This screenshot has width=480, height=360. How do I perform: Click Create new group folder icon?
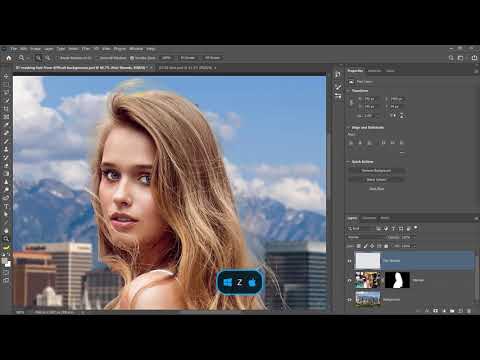(x=452, y=311)
